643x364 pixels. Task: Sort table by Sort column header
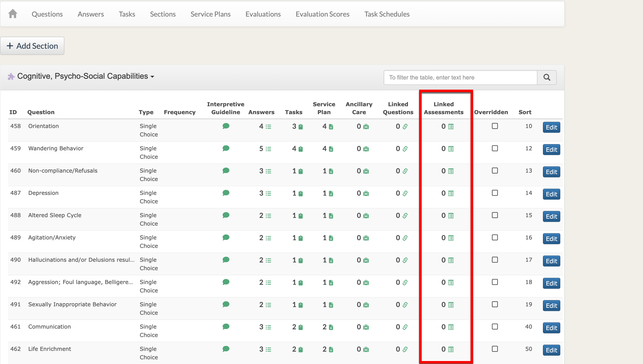tap(525, 112)
